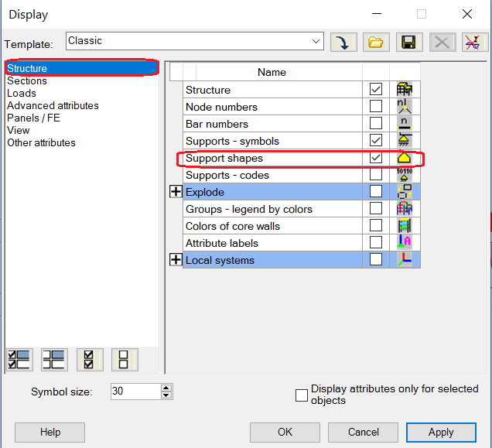Click the grayed delete template X icon
Viewport: 492px width, 448px height.
pos(442,42)
